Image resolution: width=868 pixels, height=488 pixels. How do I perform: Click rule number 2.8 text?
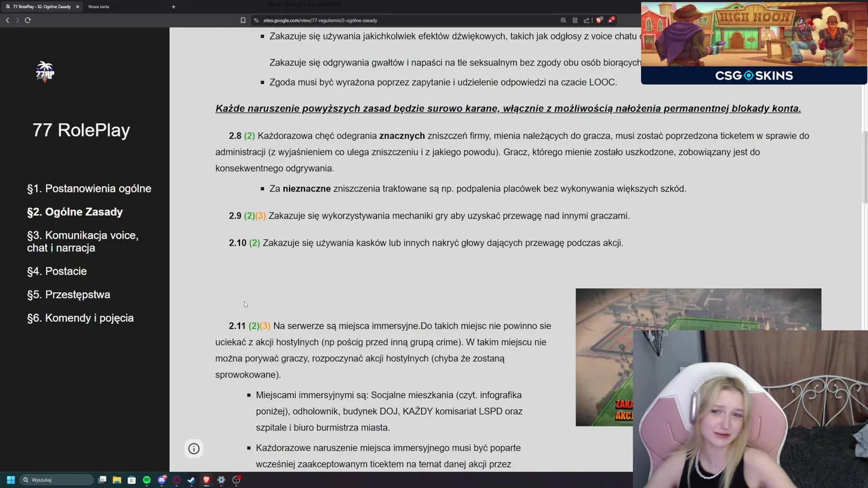pyautogui.click(x=235, y=136)
